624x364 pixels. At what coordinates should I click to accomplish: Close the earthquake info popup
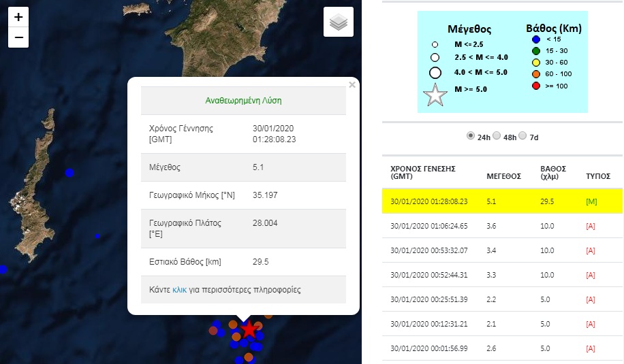[x=352, y=85]
